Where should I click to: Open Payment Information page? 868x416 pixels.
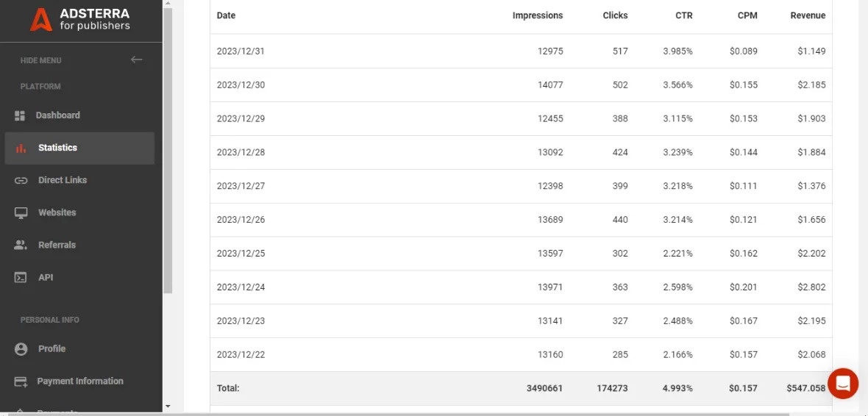(x=80, y=381)
